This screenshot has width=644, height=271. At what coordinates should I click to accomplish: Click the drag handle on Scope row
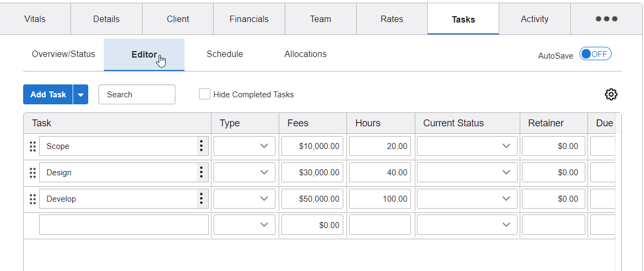[x=32, y=146]
